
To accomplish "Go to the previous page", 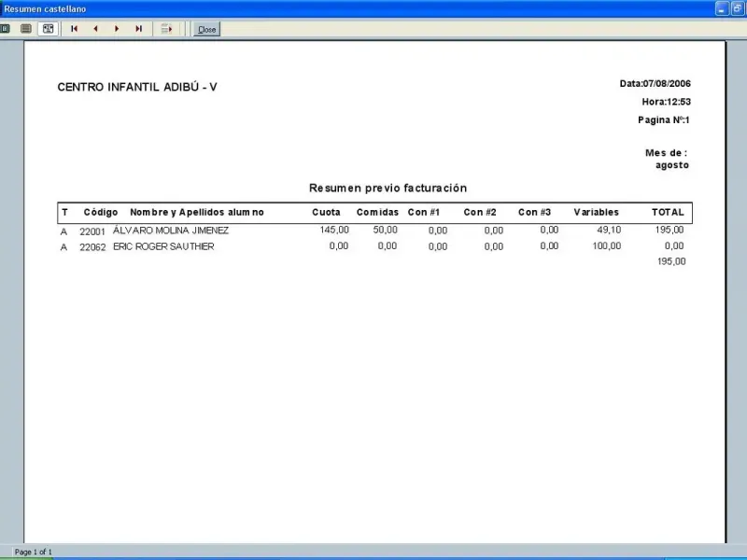I will (96, 29).
